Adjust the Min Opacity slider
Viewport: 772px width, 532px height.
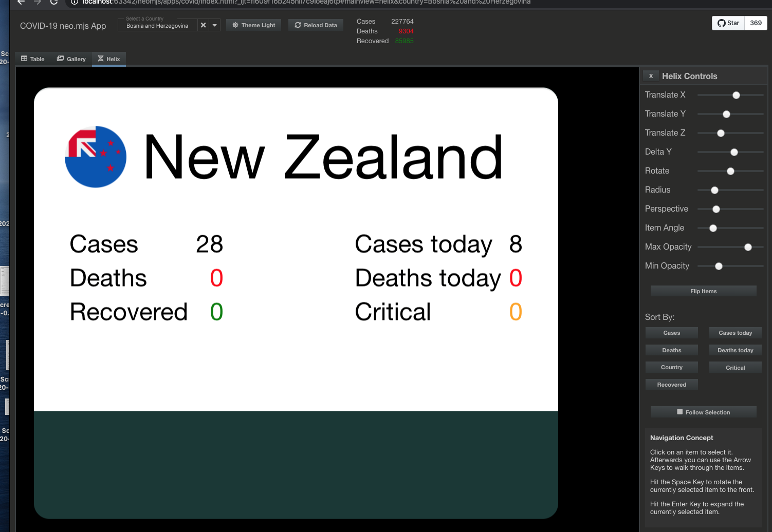pos(730,266)
